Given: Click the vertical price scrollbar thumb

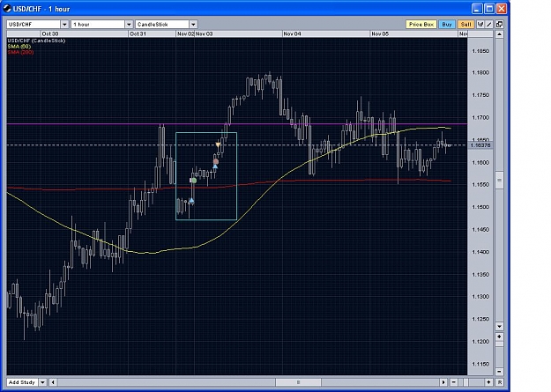Looking at the screenshot, I should (499, 181).
